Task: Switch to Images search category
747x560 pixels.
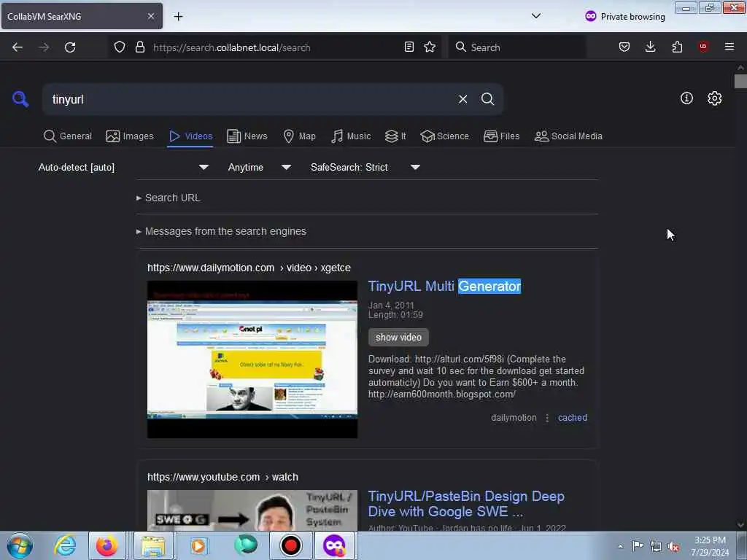Action: tap(130, 136)
